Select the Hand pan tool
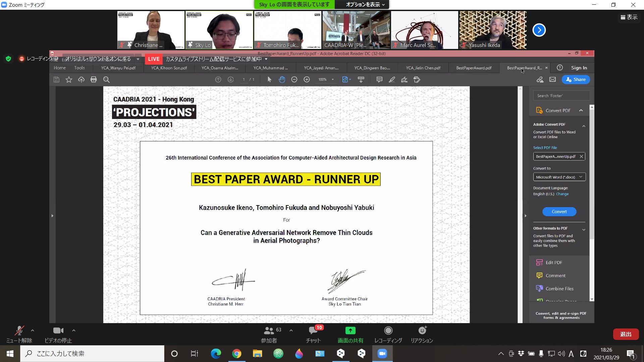The height and width of the screenshot is (362, 644). pyautogui.click(x=282, y=80)
